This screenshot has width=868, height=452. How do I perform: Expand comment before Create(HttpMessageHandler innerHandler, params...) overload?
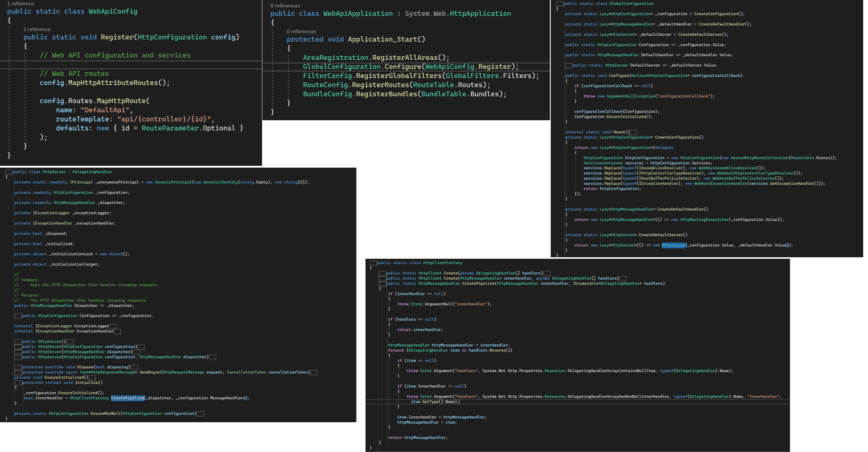point(382,279)
